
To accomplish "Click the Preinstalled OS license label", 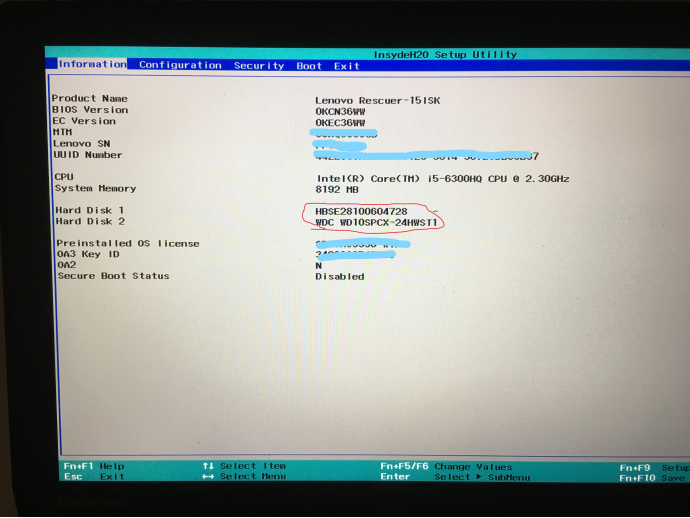I will [128, 243].
